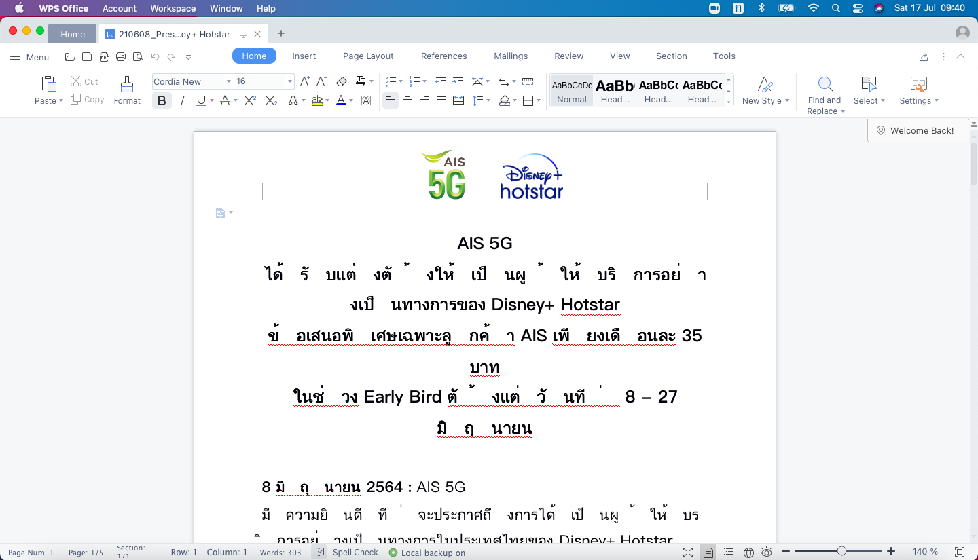Use the Format Painter brush
The height and width of the screenshot is (560, 978).
click(x=127, y=91)
